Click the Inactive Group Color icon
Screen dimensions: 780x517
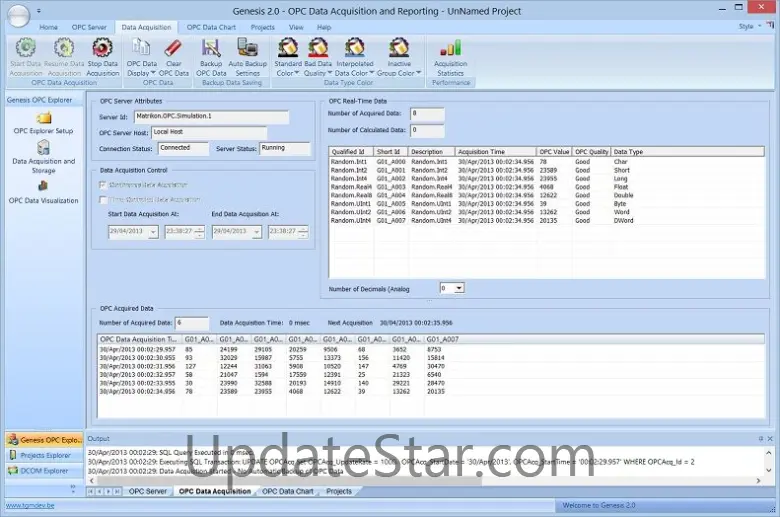[399, 48]
